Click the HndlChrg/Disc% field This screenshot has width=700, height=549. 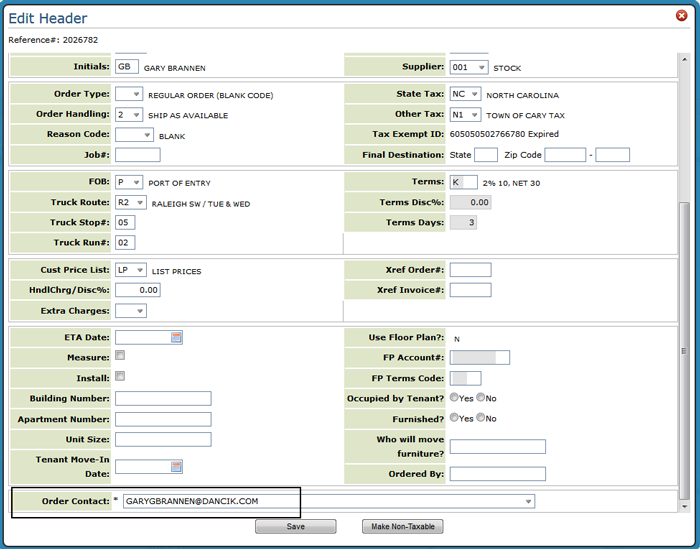[x=138, y=290]
